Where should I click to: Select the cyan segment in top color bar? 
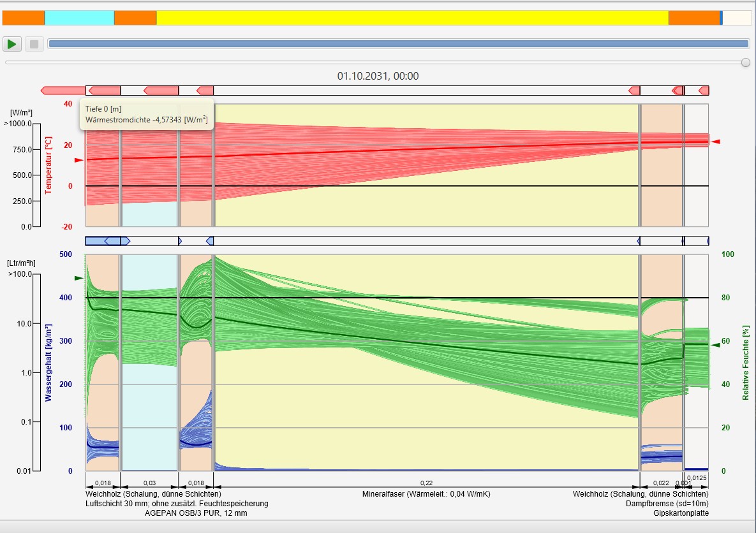pyautogui.click(x=79, y=18)
